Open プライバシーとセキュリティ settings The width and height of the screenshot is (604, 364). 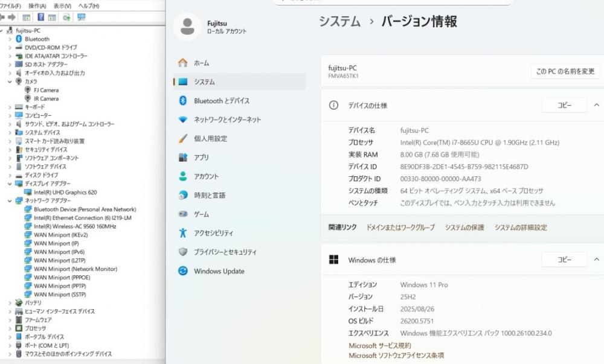tap(225, 252)
